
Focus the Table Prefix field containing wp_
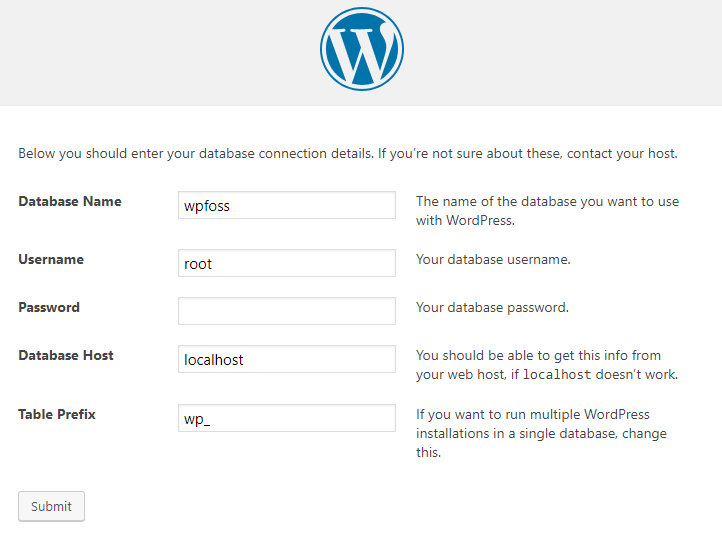point(287,418)
